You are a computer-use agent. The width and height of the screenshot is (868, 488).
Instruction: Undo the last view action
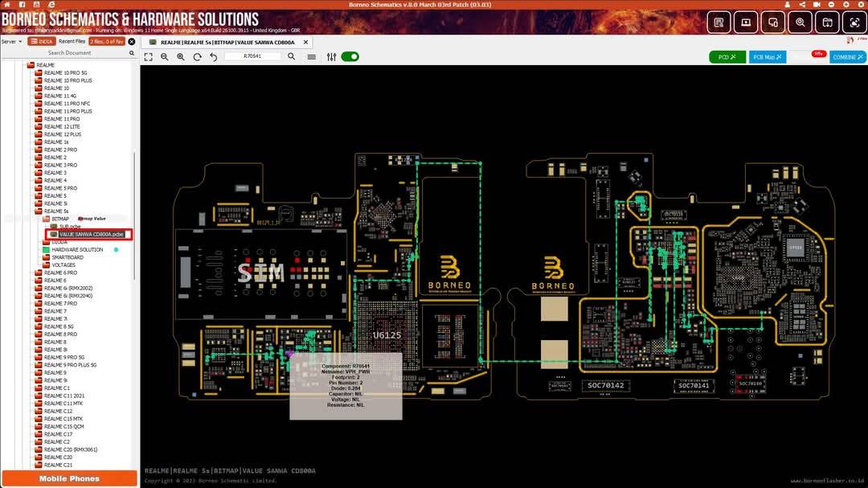(214, 56)
